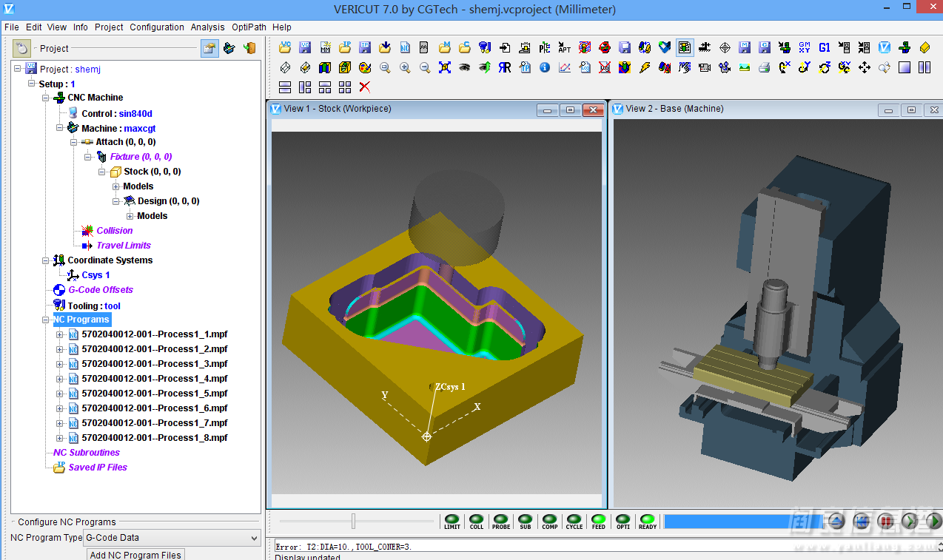Image resolution: width=943 pixels, height=560 pixels.
Task: Click the Zoom Out magnifier icon
Action: (x=425, y=67)
